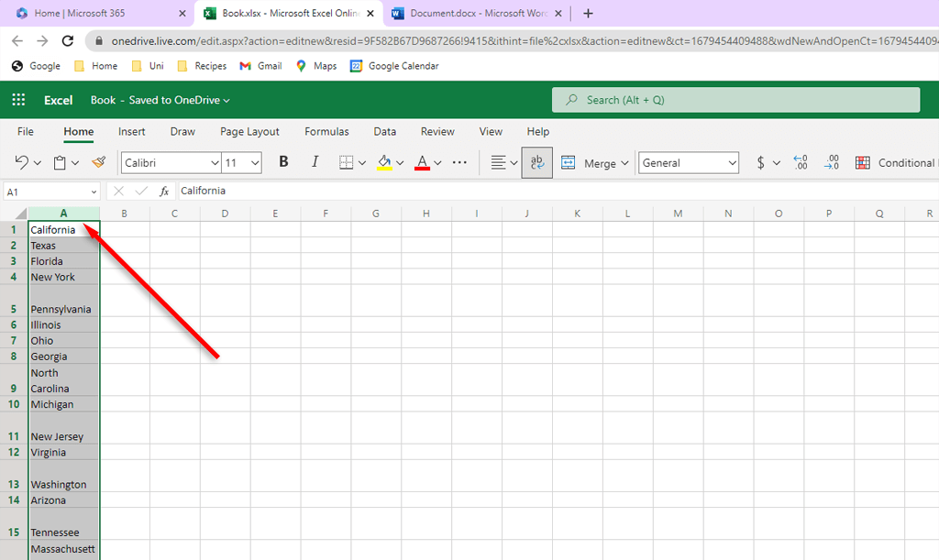Switch to the Formulas ribbon tab

326,131
